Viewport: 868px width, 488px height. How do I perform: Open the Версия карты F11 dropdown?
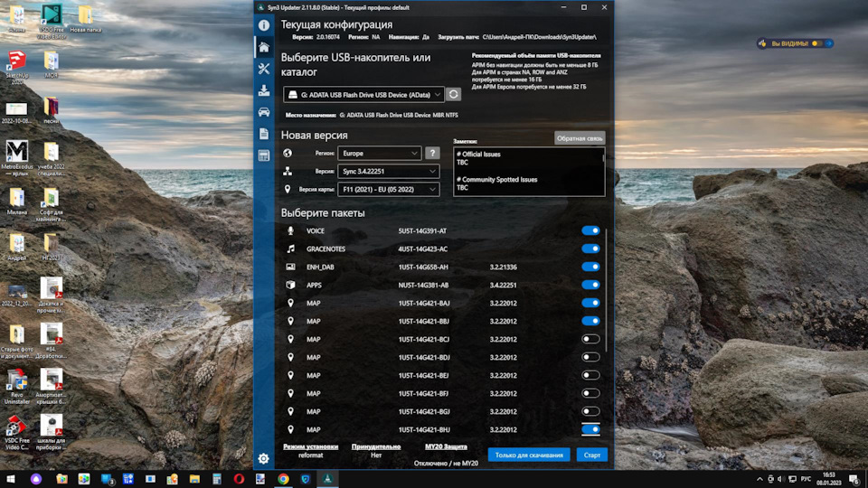pyautogui.click(x=389, y=189)
